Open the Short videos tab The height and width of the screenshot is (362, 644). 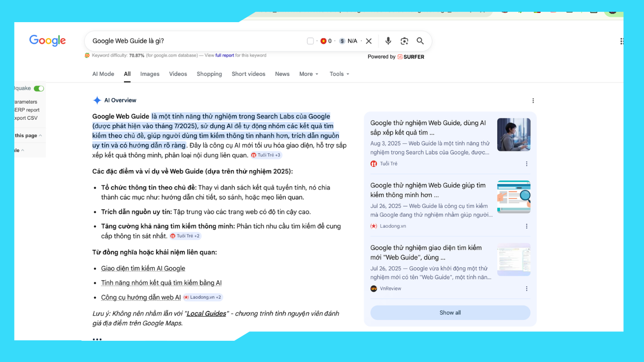point(248,74)
